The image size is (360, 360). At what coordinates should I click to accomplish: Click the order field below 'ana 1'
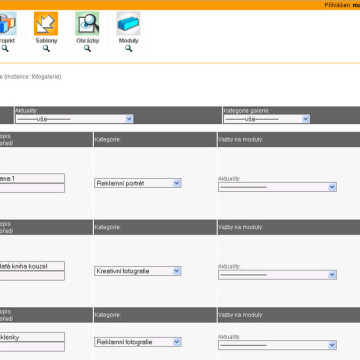(32, 188)
